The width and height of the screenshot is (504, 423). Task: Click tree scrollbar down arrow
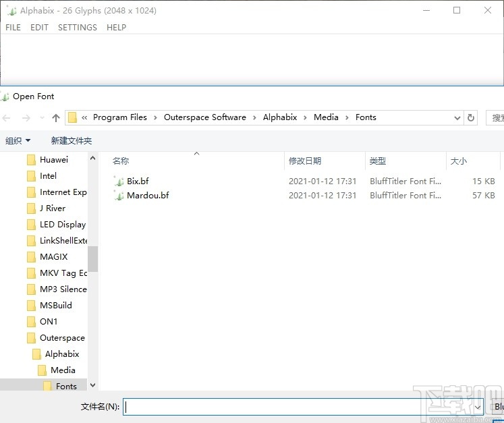pyautogui.click(x=92, y=385)
